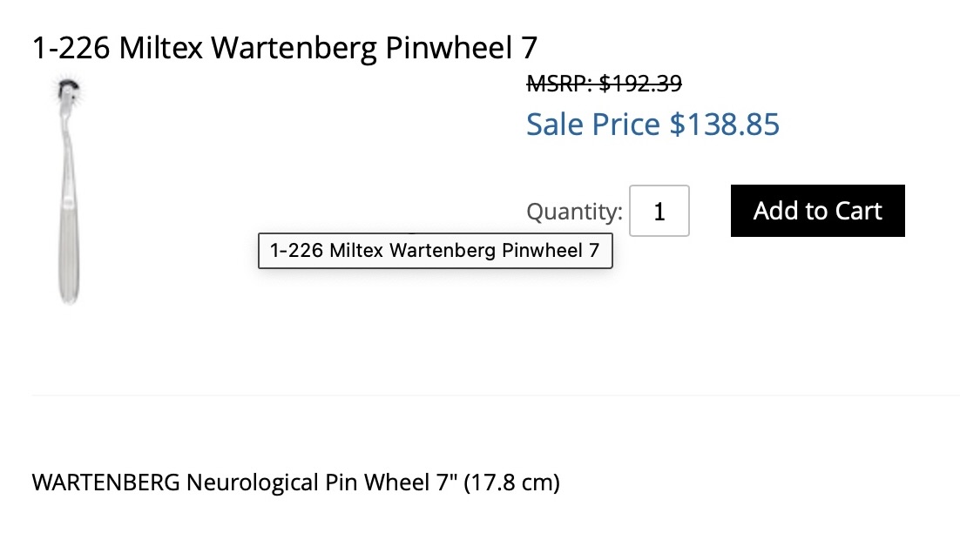960x560 pixels.
Task: Click the (17.8 cm) measurement text
Action: [512, 482]
